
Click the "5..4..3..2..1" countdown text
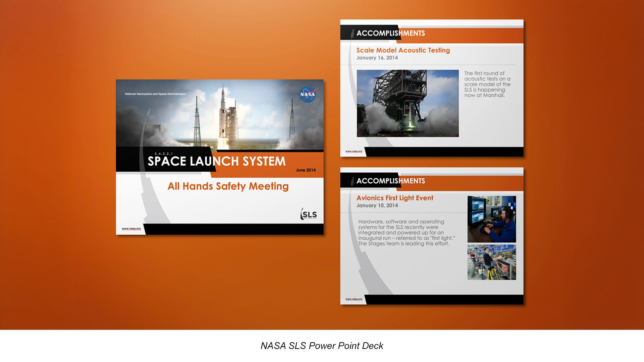click(x=164, y=154)
